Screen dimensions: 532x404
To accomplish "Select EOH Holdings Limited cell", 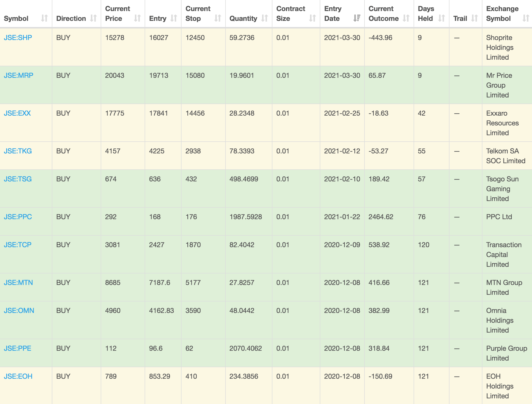I will pyautogui.click(x=507, y=386).
